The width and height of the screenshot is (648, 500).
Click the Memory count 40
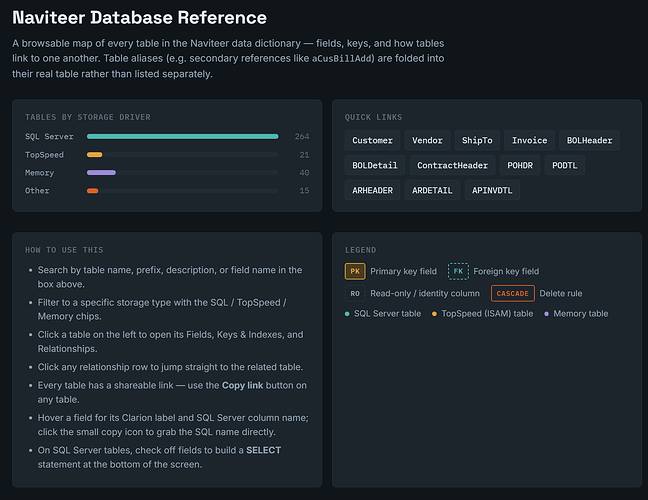tap(304, 172)
